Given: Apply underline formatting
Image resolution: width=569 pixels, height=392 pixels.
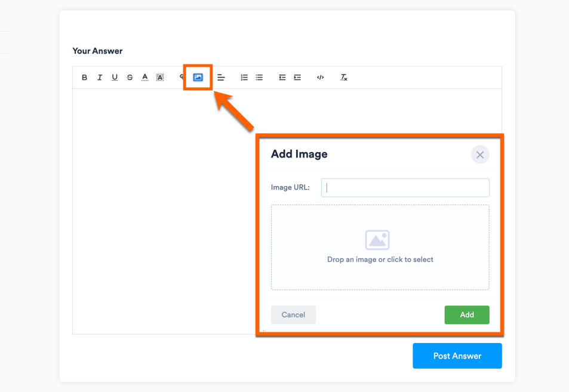Looking at the screenshot, I should tap(115, 78).
